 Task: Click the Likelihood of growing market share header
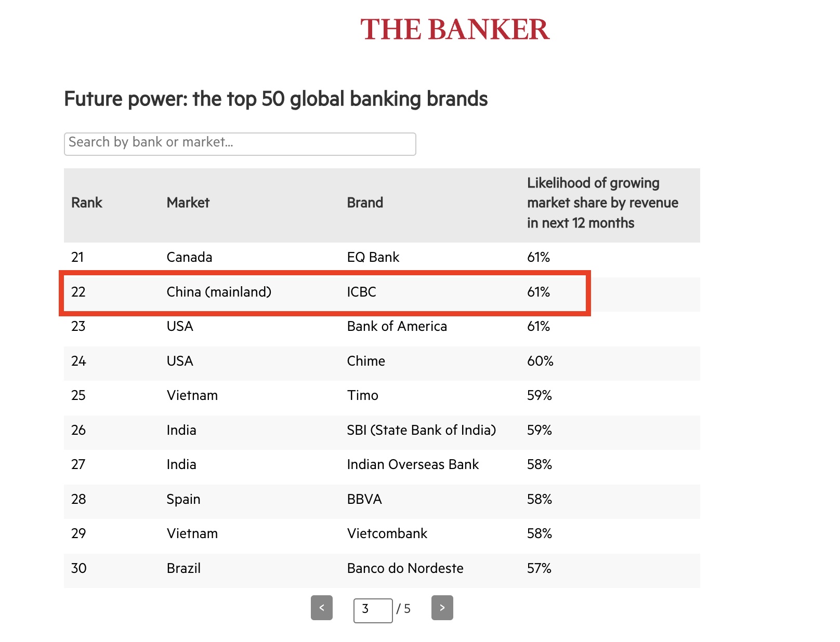(x=602, y=203)
